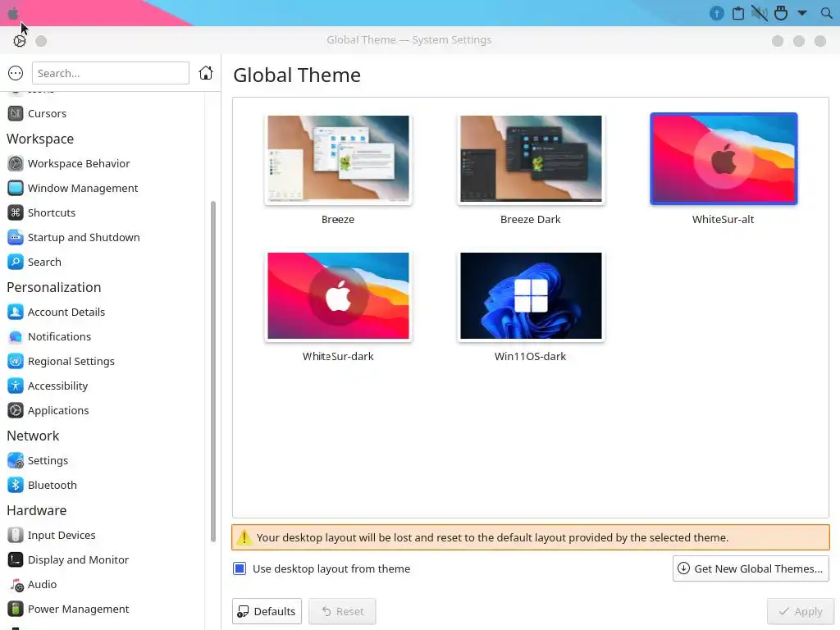Open Display and Monitor icon
The height and width of the screenshot is (630, 840).
16,559
